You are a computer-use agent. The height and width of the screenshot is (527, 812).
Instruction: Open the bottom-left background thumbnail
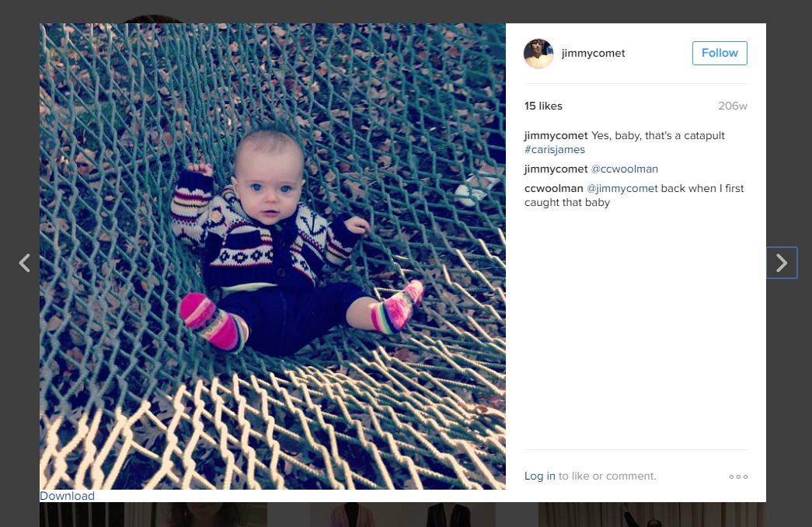pos(153,515)
